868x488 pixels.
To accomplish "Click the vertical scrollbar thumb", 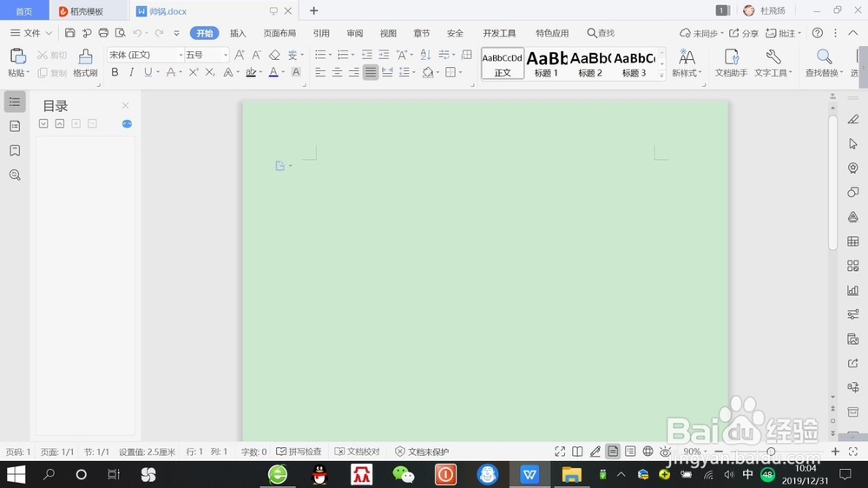I will [832, 181].
